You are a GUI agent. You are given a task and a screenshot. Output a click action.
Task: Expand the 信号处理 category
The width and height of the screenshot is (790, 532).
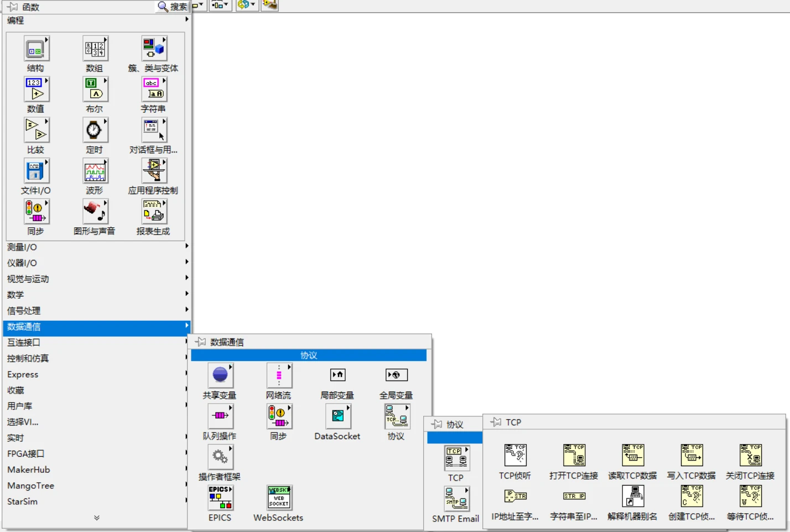(x=96, y=311)
